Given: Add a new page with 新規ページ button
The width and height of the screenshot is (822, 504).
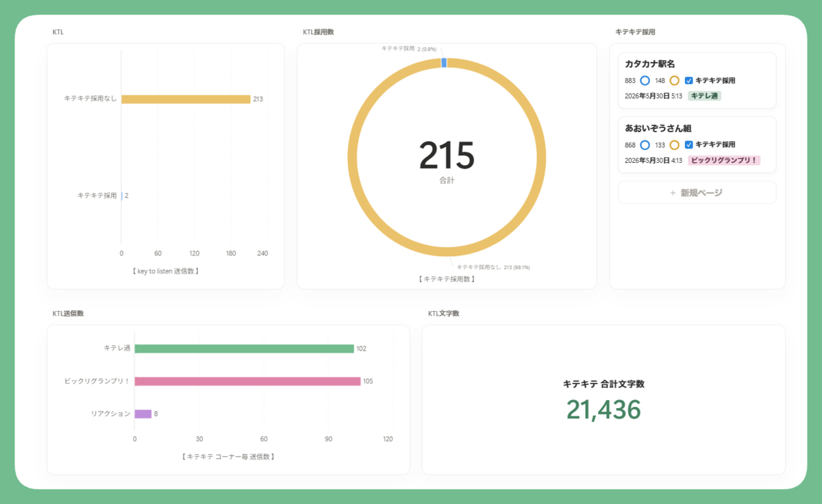Looking at the screenshot, I should tap(697, 193).
